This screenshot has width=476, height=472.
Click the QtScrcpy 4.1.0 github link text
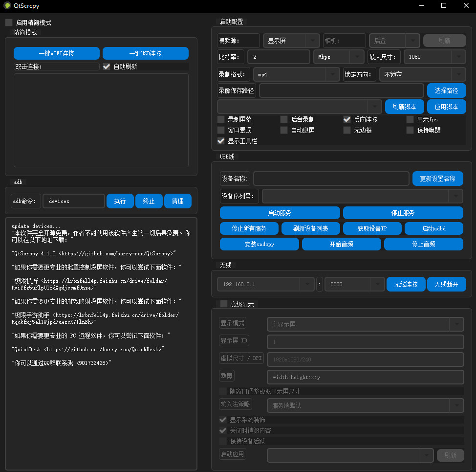pyautogui.click(x=94, y=253)
